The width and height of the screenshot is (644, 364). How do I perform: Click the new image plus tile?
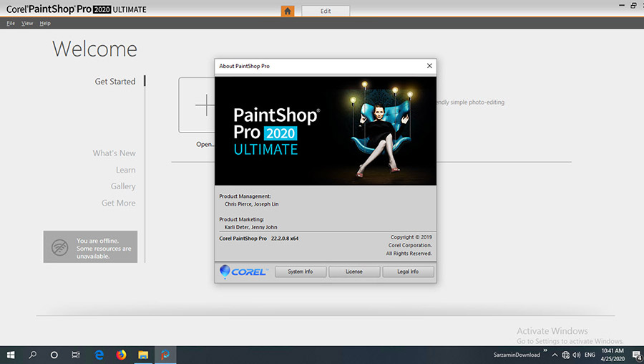[x=197, y=105]
